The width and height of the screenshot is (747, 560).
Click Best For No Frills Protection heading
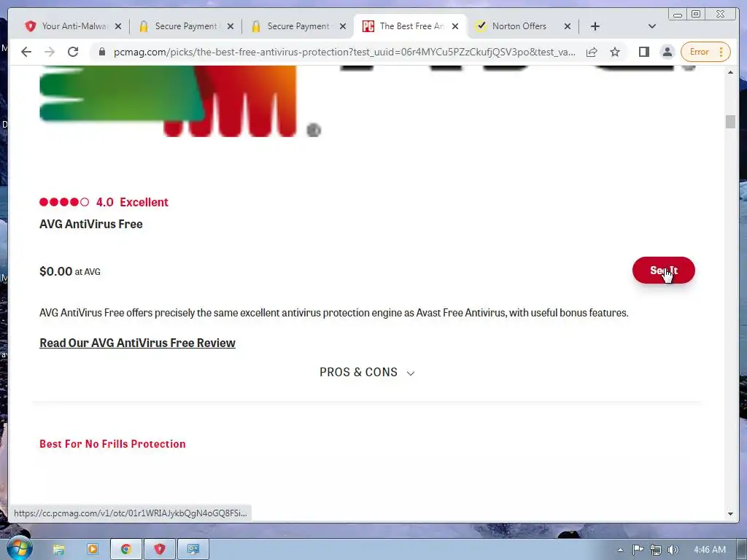click(112, 444)
